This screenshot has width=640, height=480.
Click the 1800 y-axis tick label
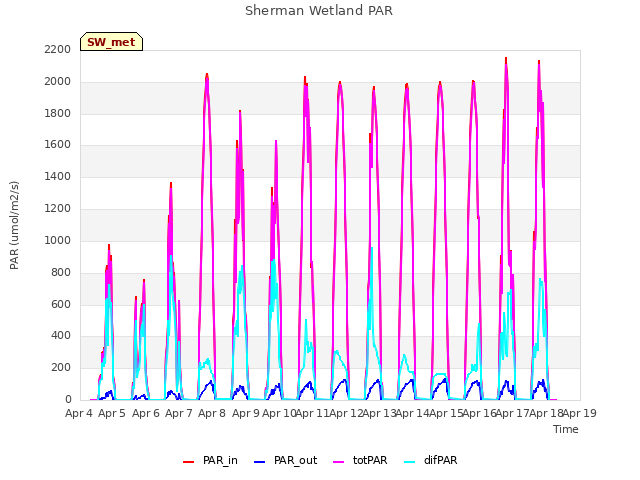[x=58, y=113]
